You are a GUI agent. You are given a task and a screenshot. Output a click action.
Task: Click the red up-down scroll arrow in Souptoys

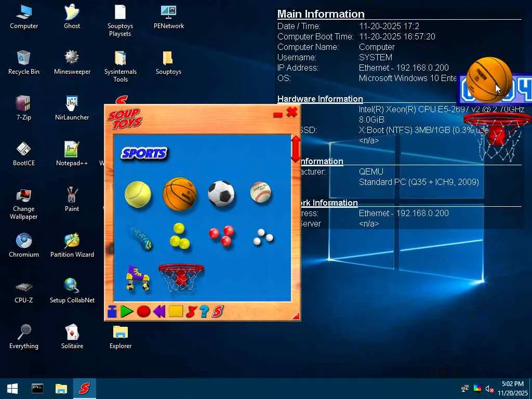coord(296,149)
